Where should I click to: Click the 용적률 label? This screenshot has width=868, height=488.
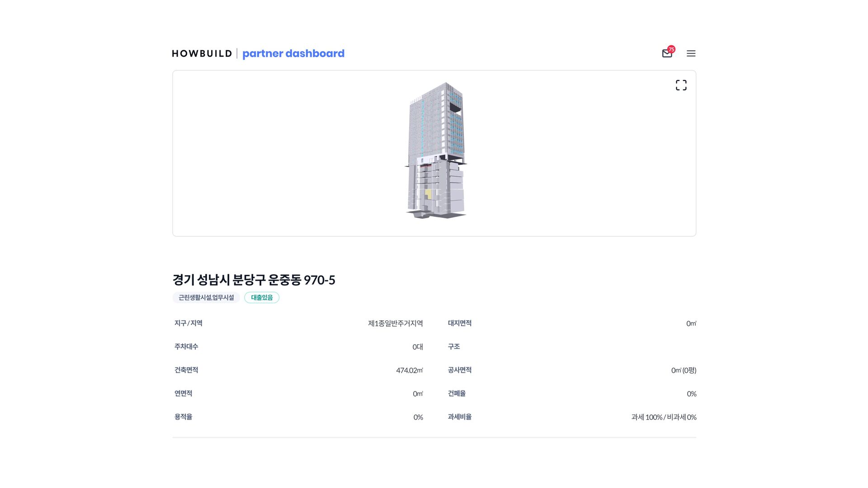coord(183,417)
